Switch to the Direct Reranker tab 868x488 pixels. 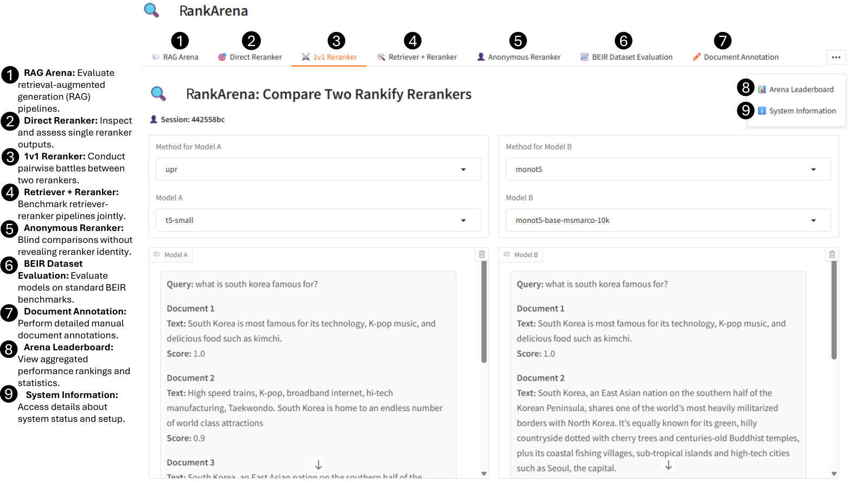click(250, 57)
